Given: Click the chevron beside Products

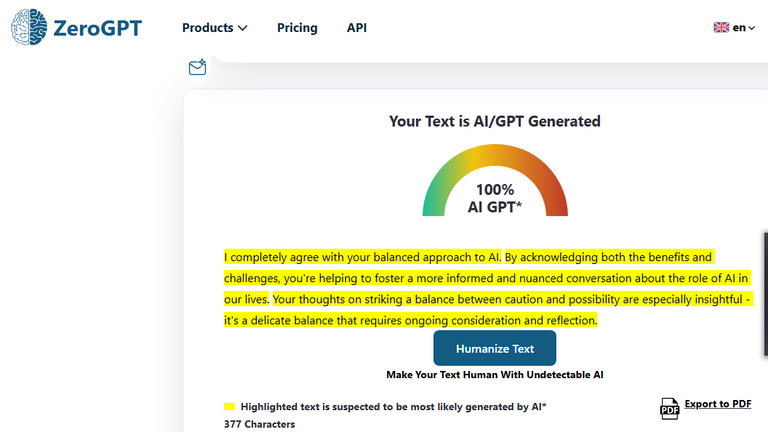Looking at the screenshot, I should coord(242,28).
